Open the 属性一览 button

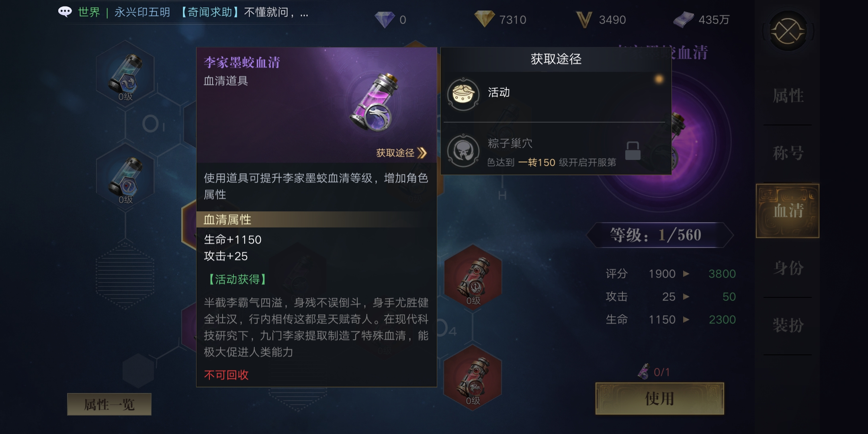109,404
